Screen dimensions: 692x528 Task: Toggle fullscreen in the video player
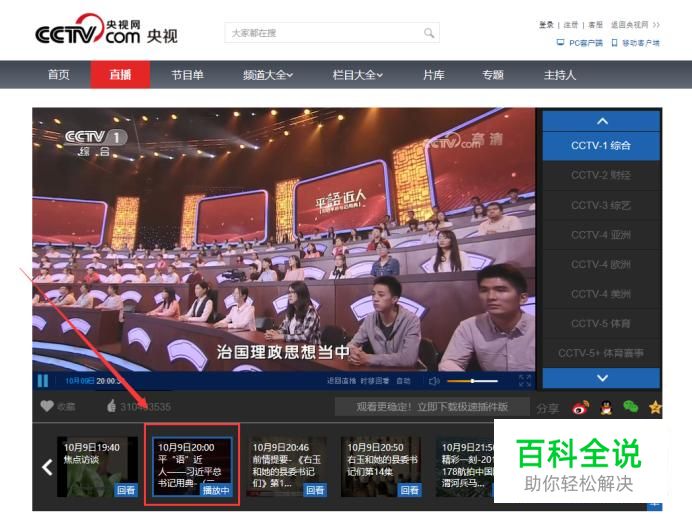525,380
